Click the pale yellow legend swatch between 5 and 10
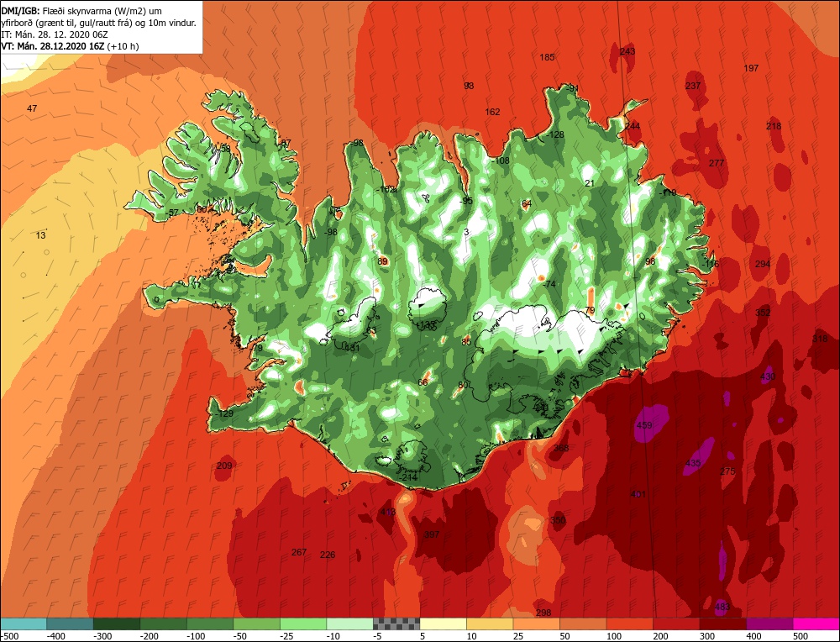 coord(443,624)
